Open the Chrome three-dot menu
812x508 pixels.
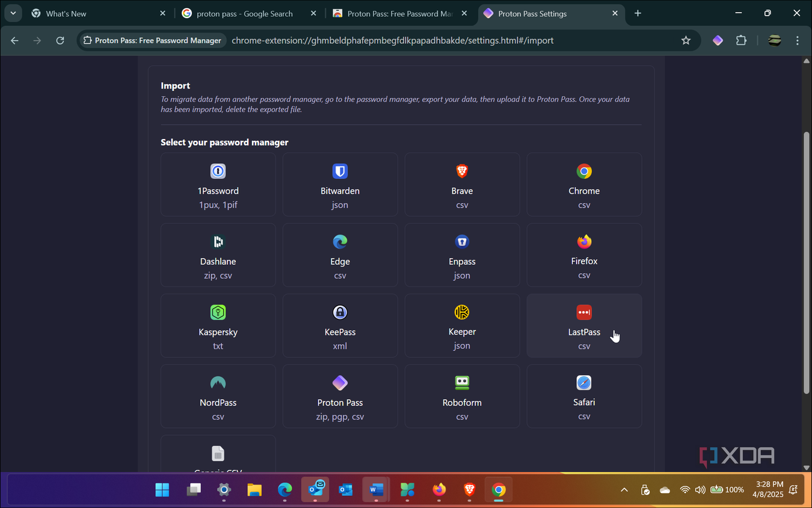coord(798,40)
